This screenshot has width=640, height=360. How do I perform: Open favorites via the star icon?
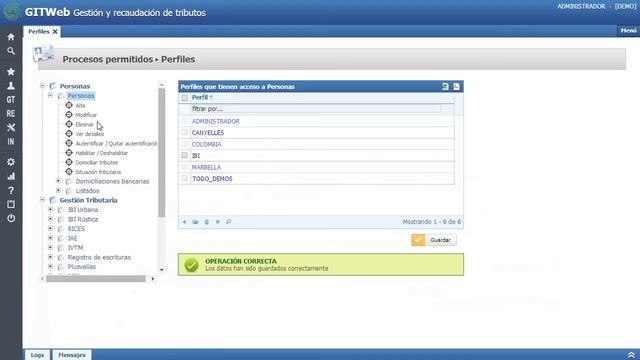click(x=11, y=71)
